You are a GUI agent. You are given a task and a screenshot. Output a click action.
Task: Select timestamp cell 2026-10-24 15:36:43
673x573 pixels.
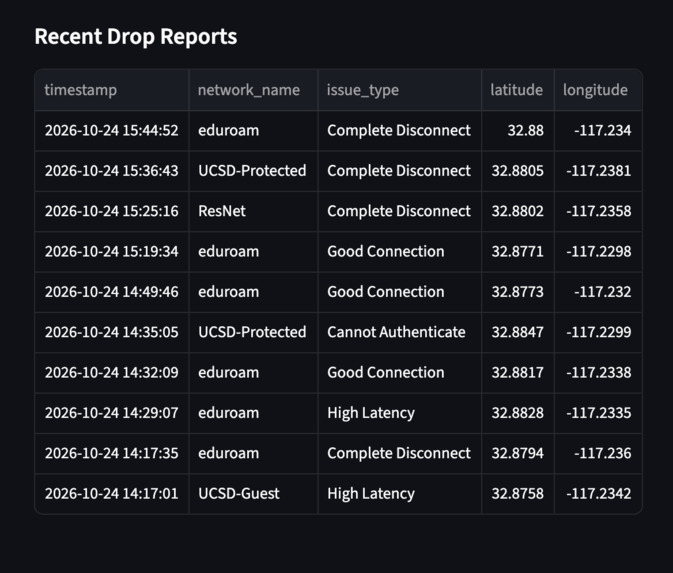[x=112, y=171]
